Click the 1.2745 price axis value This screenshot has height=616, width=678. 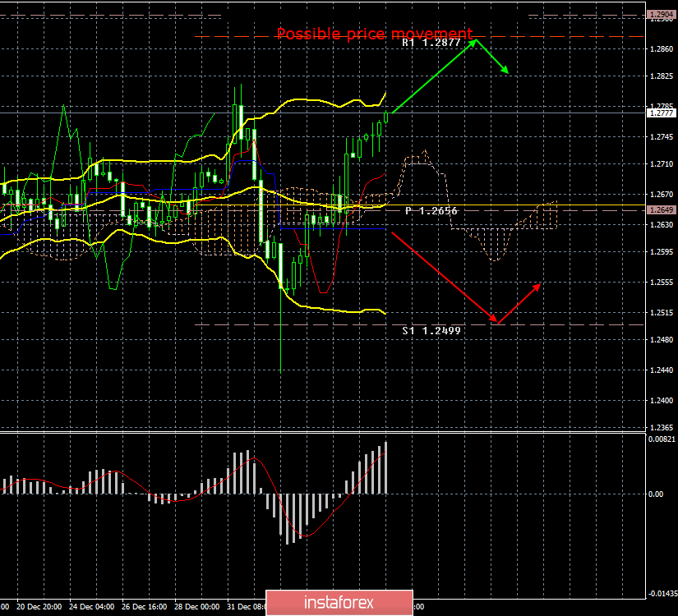[x=662, y=137]
